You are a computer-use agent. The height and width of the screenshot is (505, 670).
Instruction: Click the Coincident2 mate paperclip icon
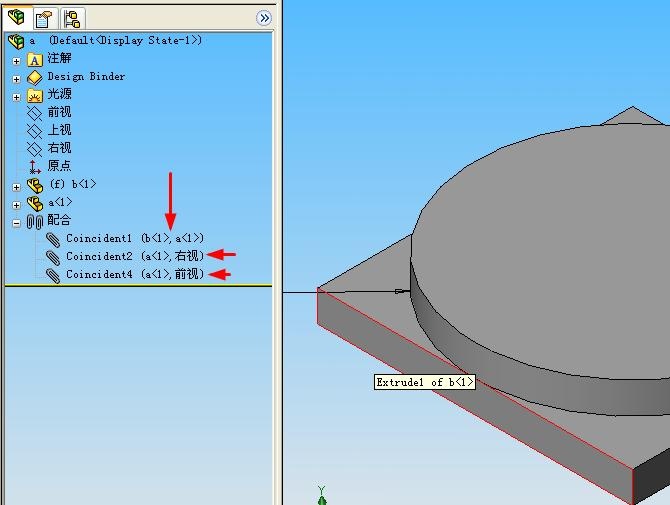pyautogui.click(x=53, y=258)
